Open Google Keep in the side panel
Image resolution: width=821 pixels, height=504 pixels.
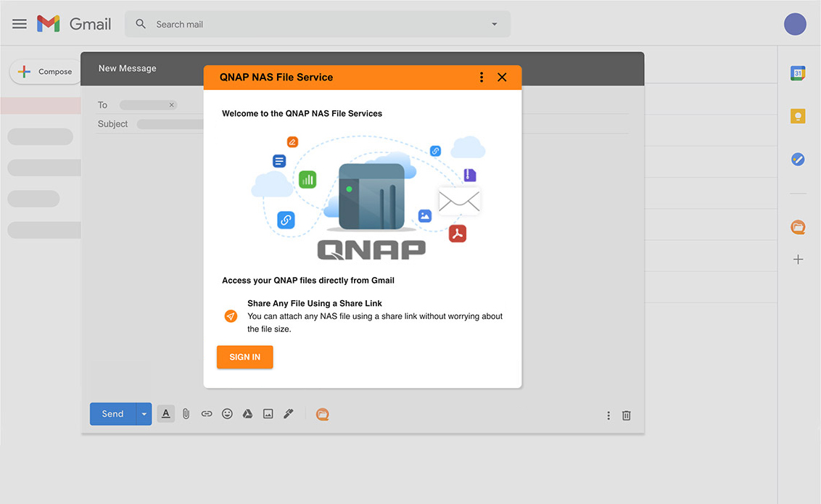coord(798,116)
